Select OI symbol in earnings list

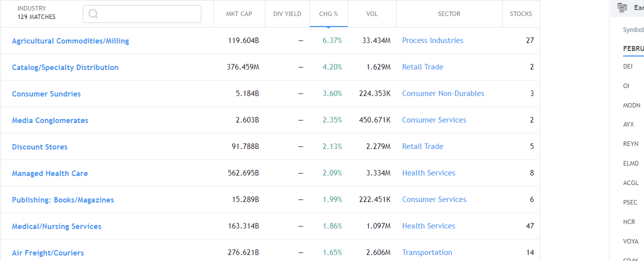click(626, 85)
